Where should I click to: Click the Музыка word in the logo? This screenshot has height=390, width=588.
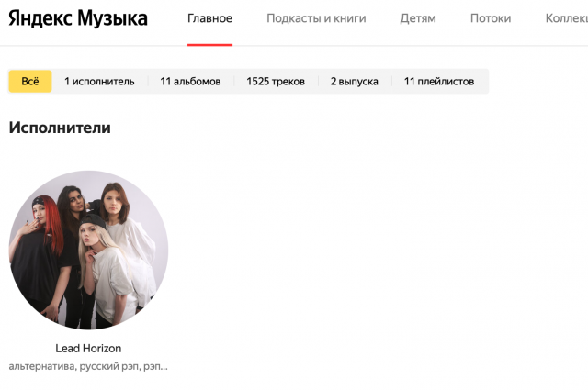pos(112,18)
